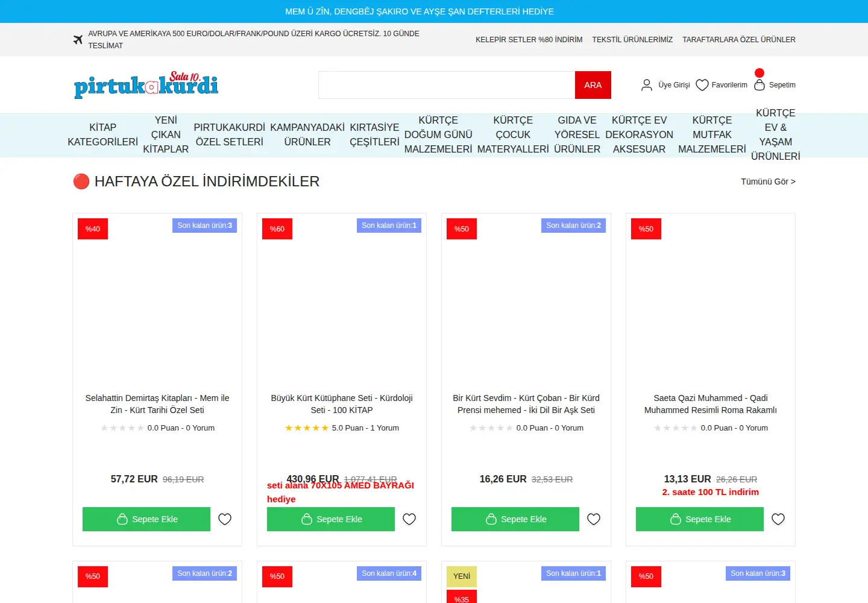This screenshot has width=868, height=603.
Task: Open Selahattin Demirtaş Kitapları product title
Action: click(x=157, y=404)
